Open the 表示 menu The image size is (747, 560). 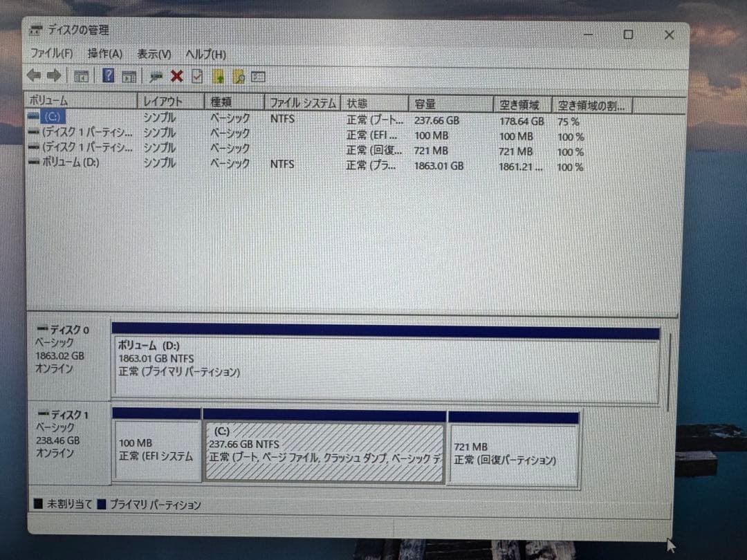(154, 53)
